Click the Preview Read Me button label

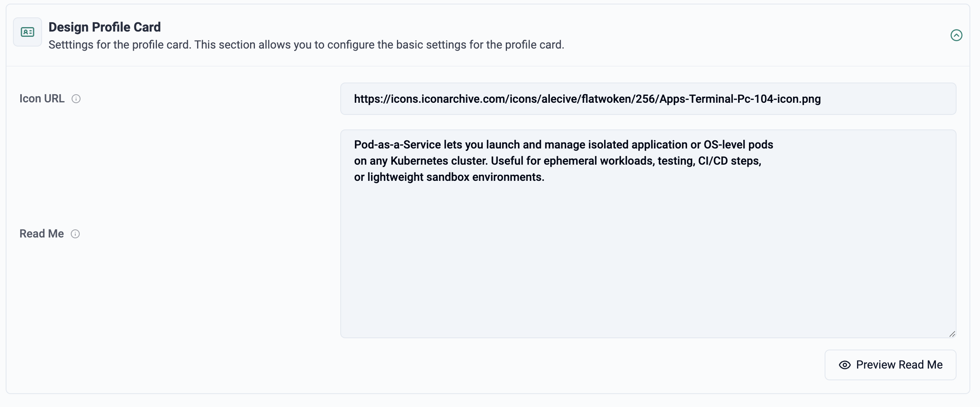pyautogui.click(x=899, y=365)
